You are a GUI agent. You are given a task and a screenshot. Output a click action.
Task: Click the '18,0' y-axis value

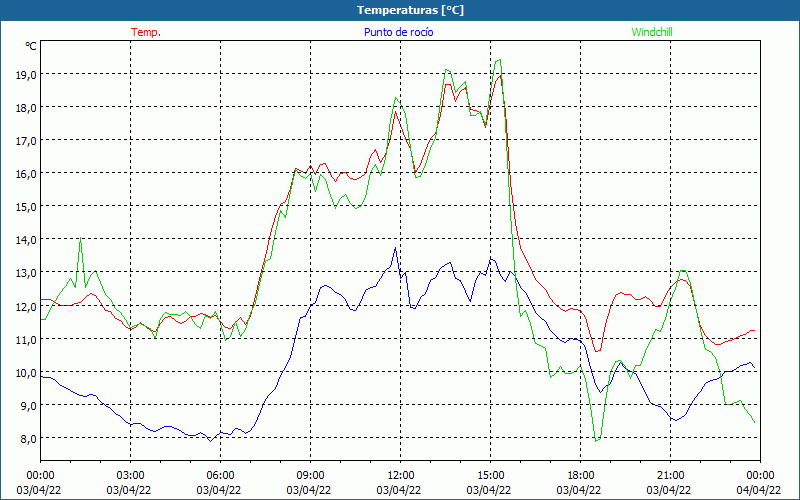pos(26,108)
